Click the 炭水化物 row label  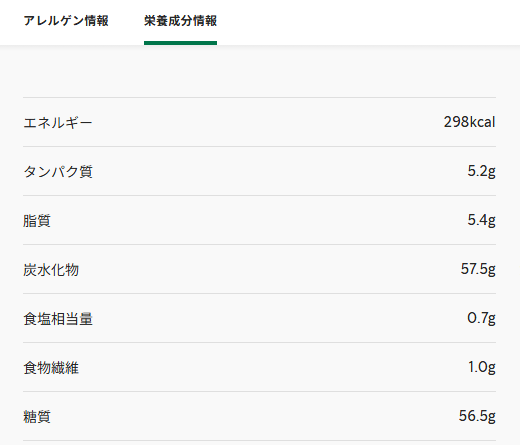click(51, 270)
